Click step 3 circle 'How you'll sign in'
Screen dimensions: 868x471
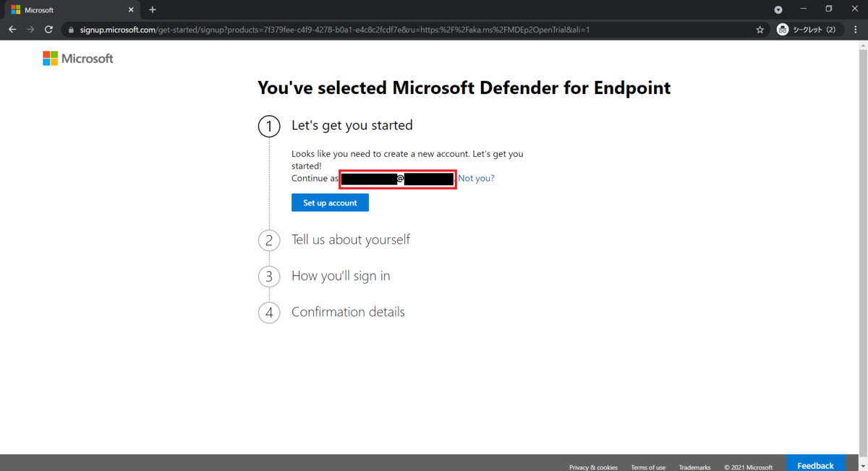coord(269,276)
